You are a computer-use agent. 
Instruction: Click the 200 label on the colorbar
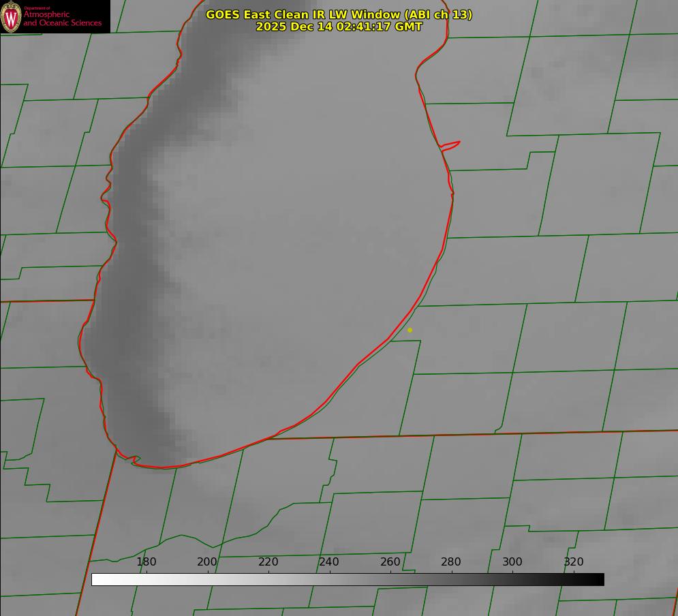click(207, 561)
